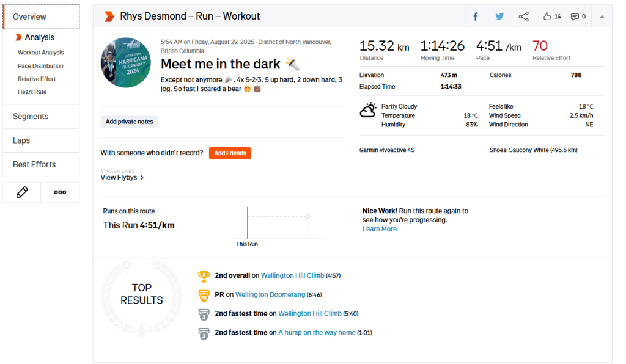Share workout on Facebook
The height and width of the screenshot is (364, 626).
[475, 16]
